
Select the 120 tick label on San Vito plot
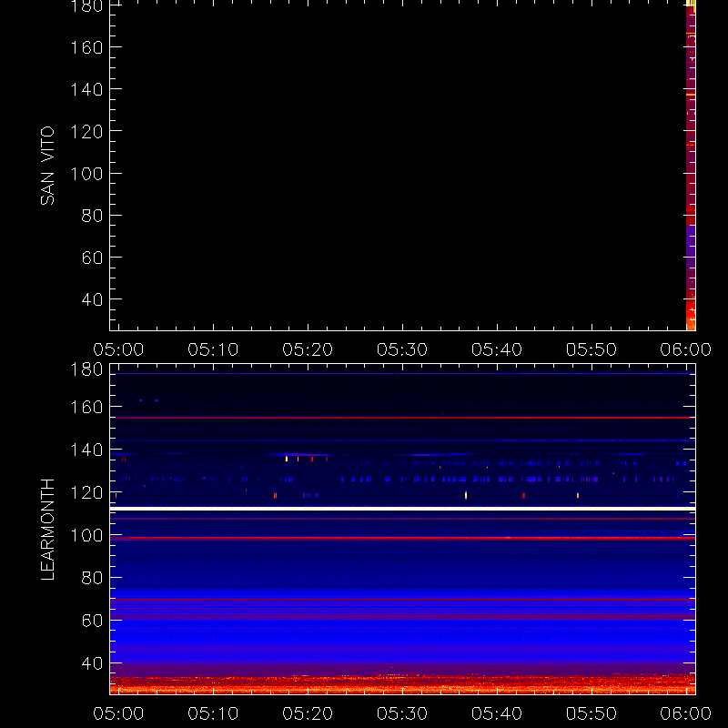tap(86, 131)
